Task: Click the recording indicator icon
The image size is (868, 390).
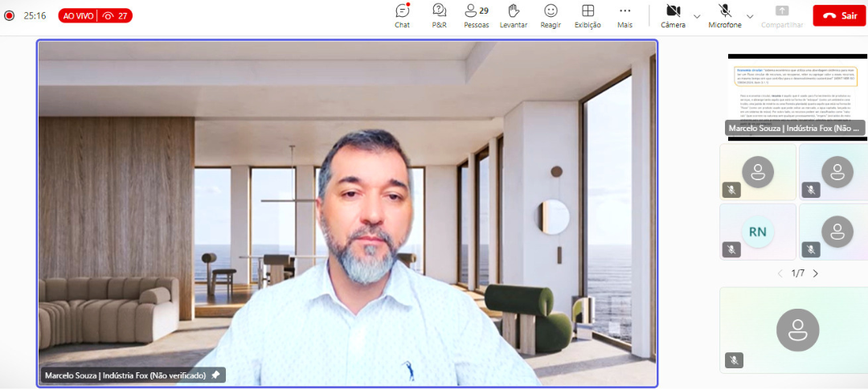Action: [9, 15]
